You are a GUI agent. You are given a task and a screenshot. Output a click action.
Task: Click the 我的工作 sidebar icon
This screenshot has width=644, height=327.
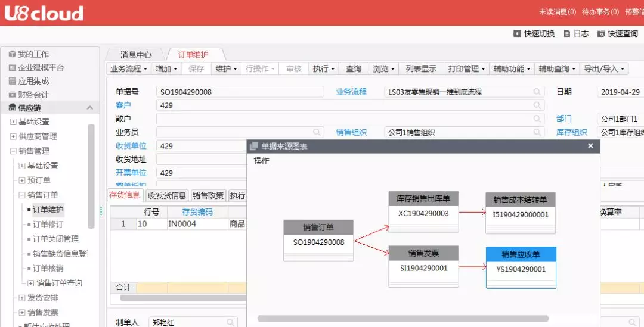(x=13, y=54)
